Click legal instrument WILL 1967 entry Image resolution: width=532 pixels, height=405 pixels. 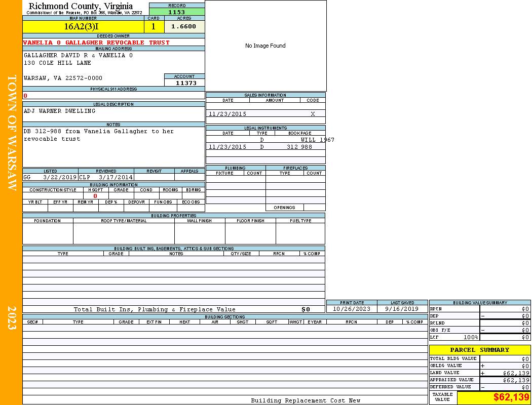[x=318, y=140]
